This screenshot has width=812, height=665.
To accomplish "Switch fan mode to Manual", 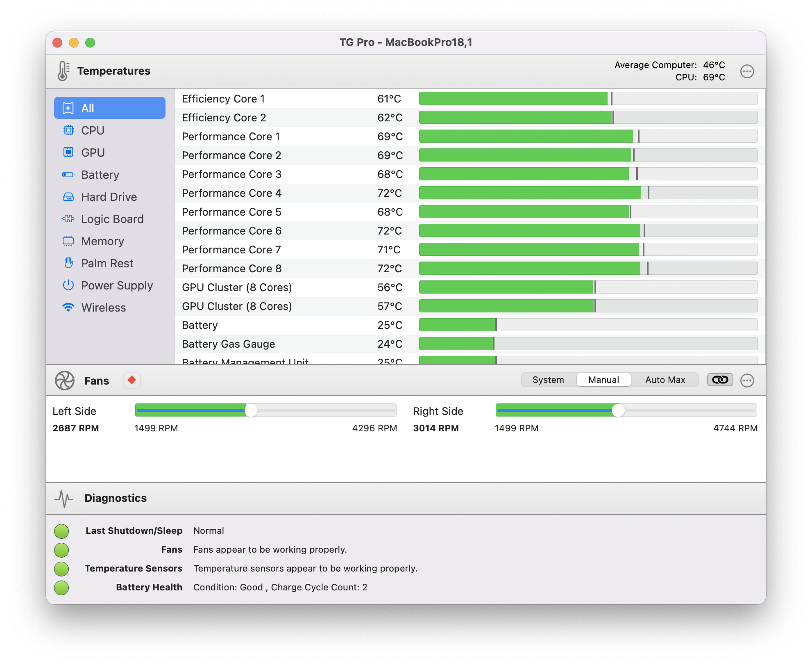I will [604, 380].
